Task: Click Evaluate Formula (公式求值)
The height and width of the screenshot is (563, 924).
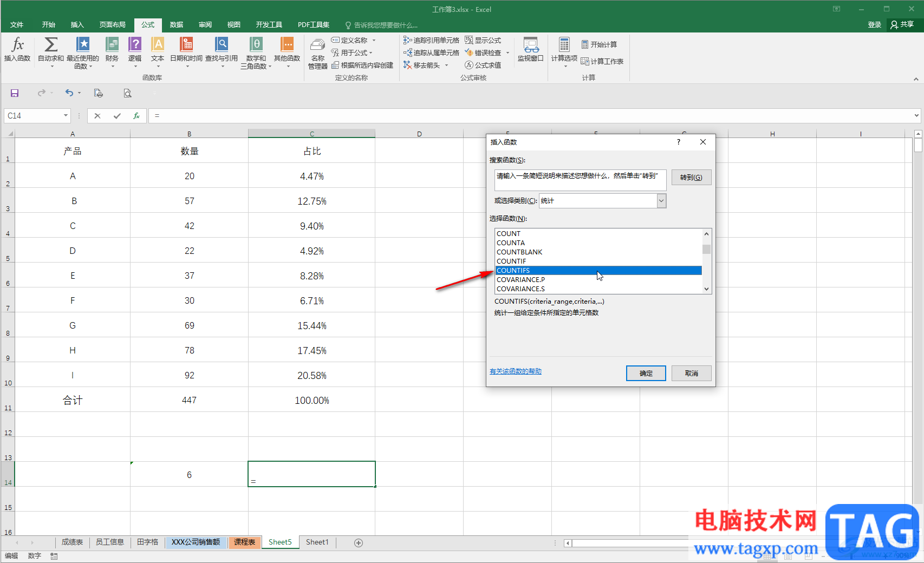Action: click(x=483, y=65)
